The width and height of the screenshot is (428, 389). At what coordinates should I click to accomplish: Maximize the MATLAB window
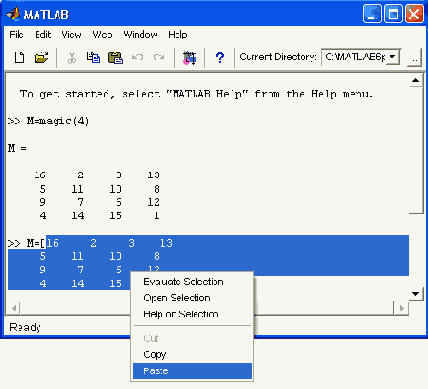click(x=393, y=14)
